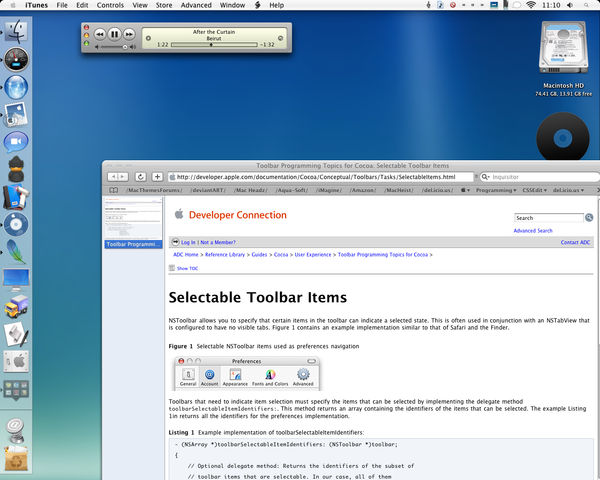Screen dimensions: 600x480
Task: Open the Dashboard gauge icon in dock
Action: coord(16,59)
